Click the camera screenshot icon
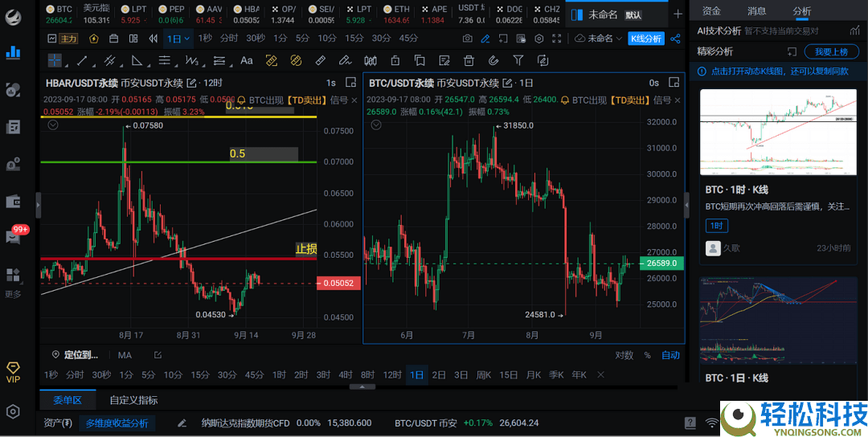This screenshot has width=868, height=437. pos(468,39)
